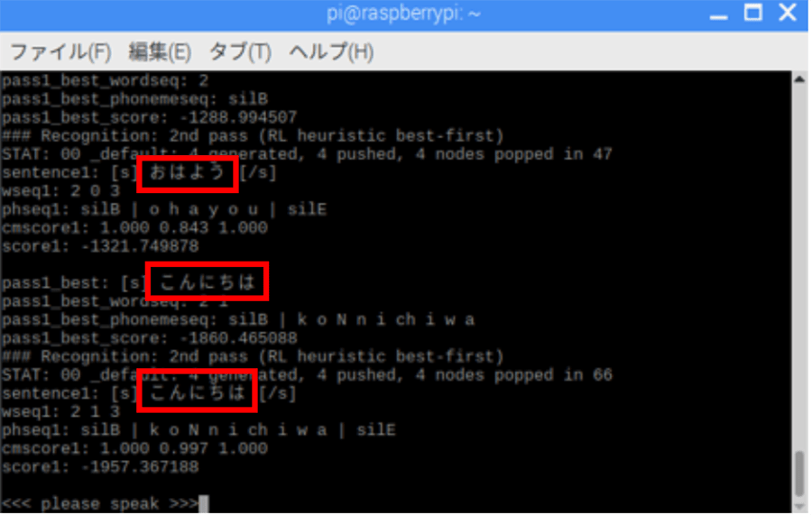Click the pi@raspberrypi title bar
This screenshot has width=812, height=515.
click(404, 14)
